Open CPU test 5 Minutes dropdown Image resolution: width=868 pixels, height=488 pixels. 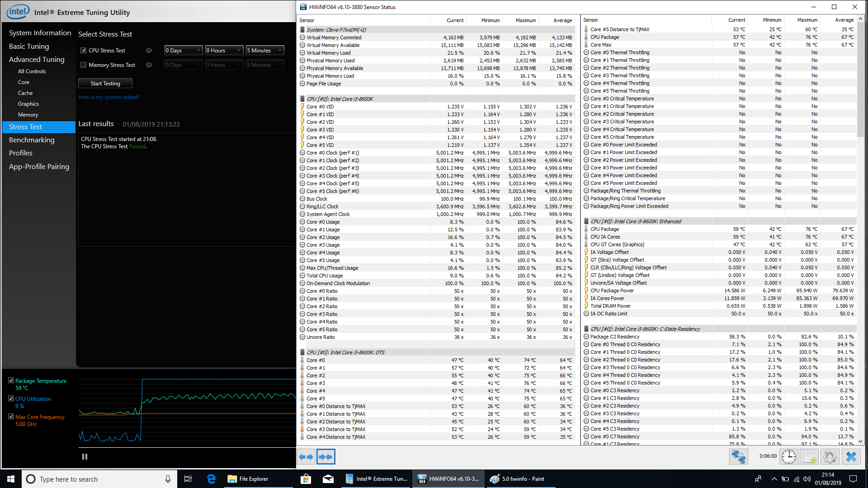coord(264,51)
